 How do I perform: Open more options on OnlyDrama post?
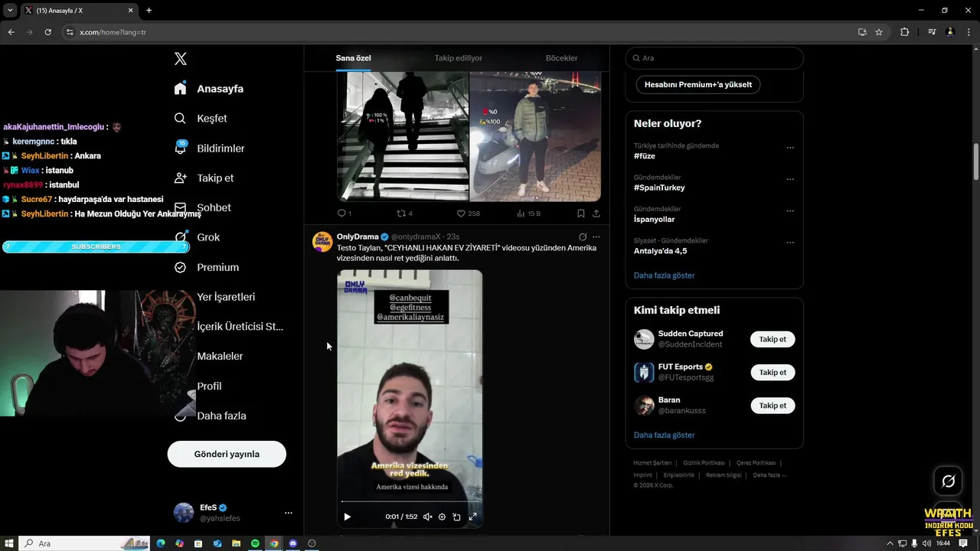(x=596, y=237)
